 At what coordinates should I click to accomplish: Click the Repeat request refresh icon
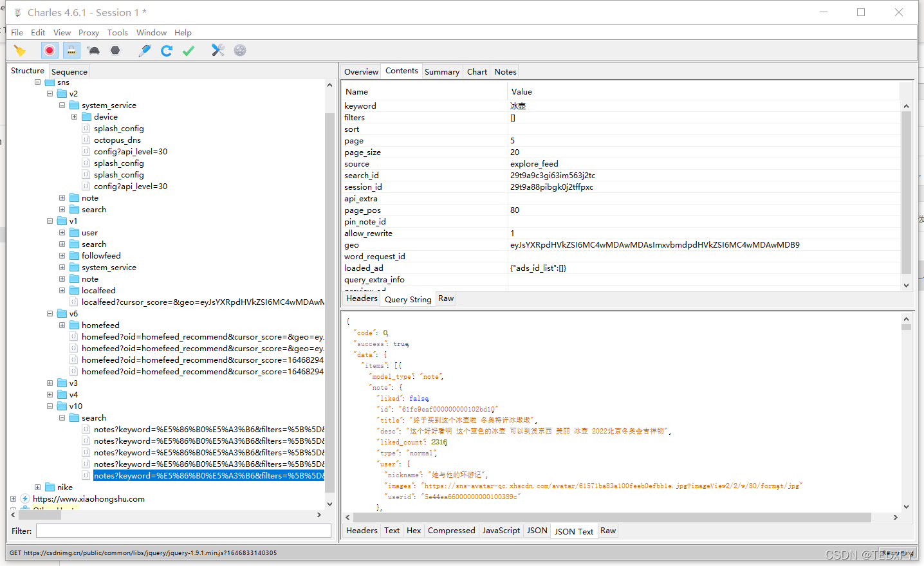[167, 50]
